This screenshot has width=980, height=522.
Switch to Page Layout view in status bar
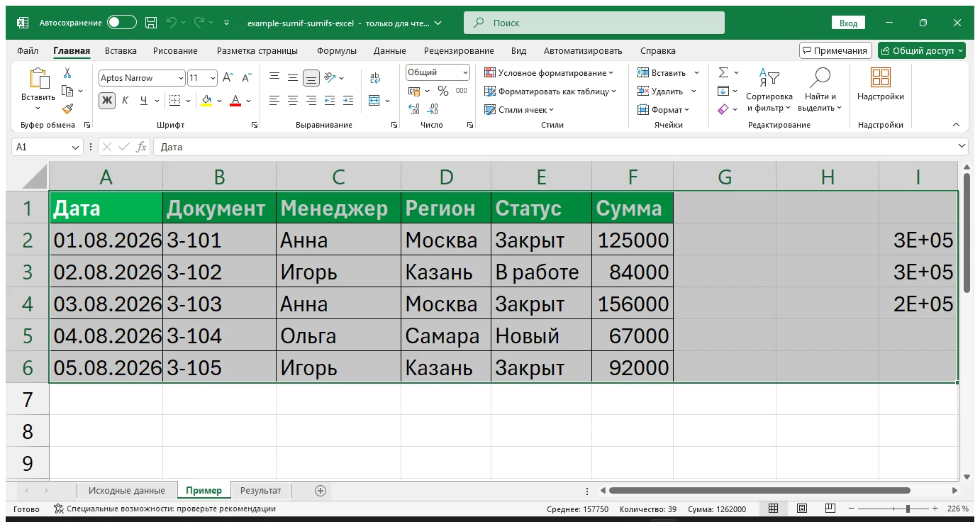click(x=801, y=509)
